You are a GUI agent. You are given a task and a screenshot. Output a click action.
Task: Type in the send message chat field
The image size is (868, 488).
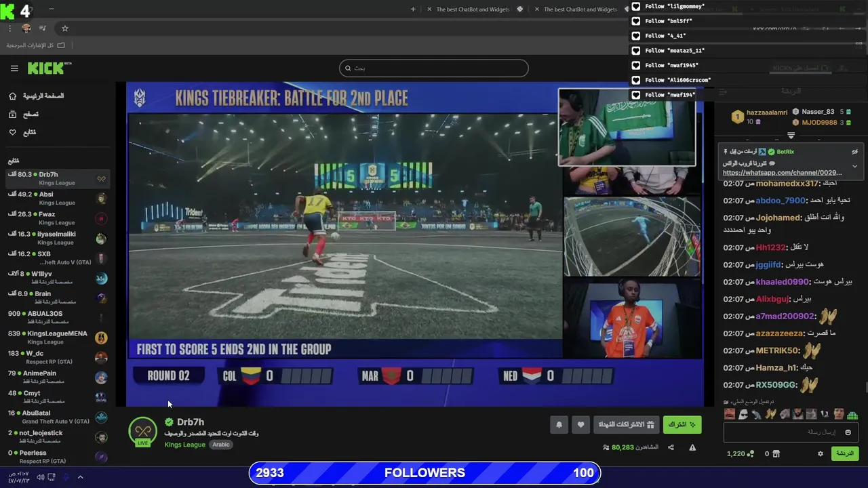pyautogui.click(x=791, y=432)
